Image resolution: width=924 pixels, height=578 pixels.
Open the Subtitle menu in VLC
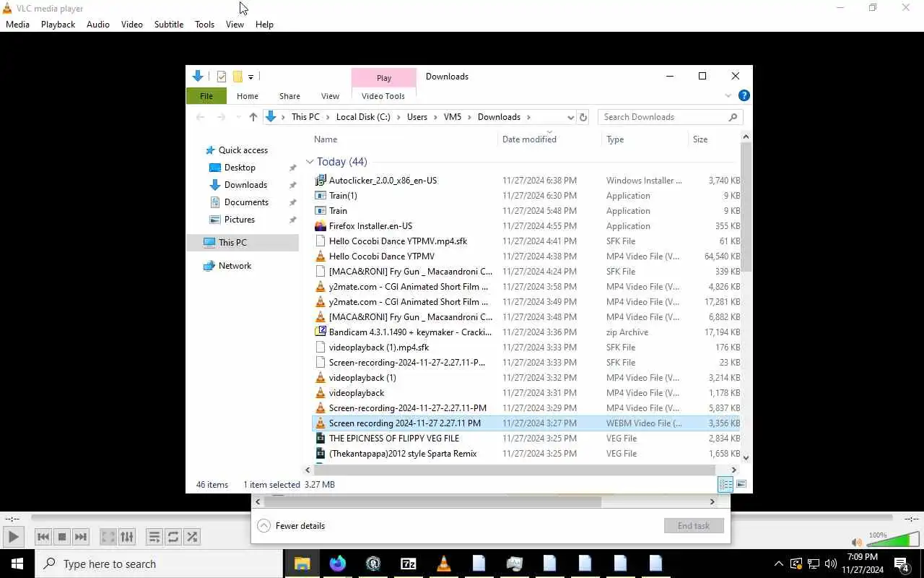point(168,24)
